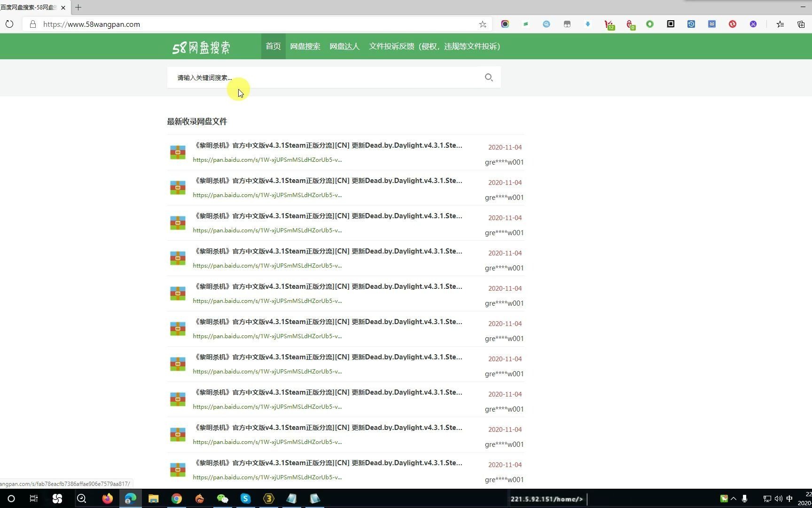This screenshot has height=508, width=812.
Task: Open the 网盘达人 navigation item
Action: [x=344, y=46]
